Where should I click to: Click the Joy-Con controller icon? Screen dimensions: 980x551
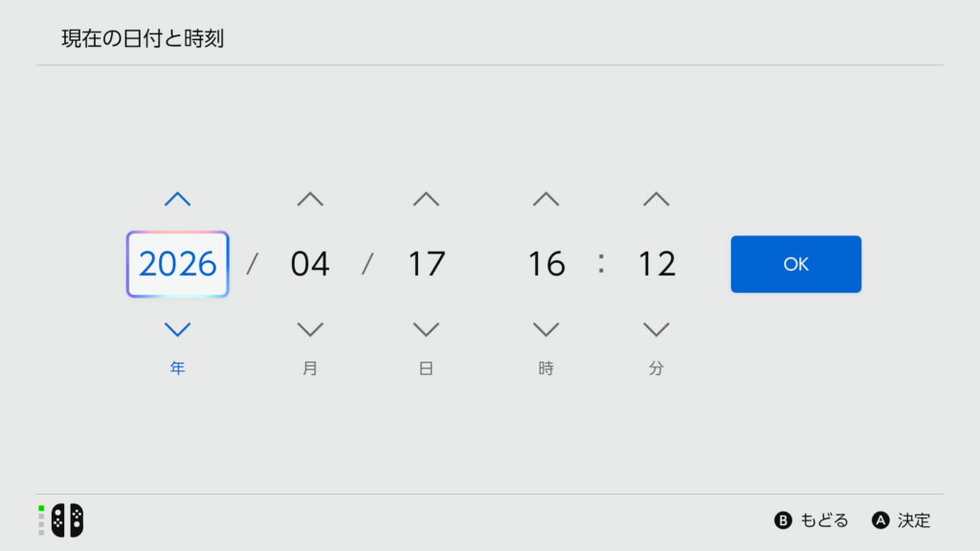pyautogui.click(x=67, y=520)
